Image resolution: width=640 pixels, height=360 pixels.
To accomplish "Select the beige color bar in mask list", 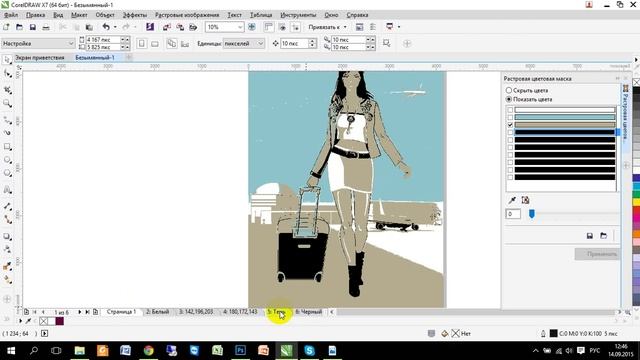I will pos(565,124).
